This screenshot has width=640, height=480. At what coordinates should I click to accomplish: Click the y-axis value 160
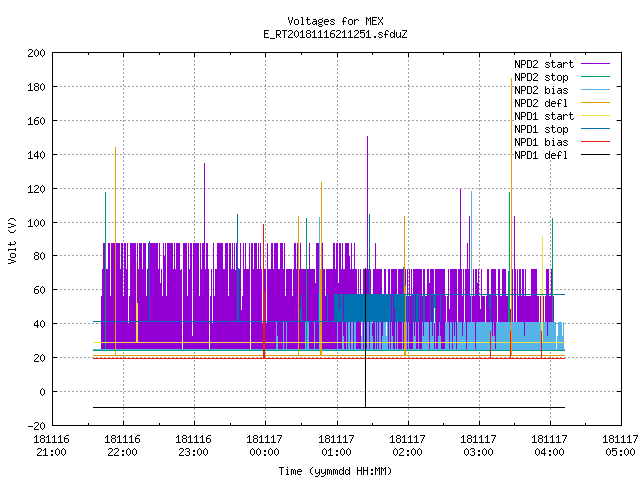[36, 121]
